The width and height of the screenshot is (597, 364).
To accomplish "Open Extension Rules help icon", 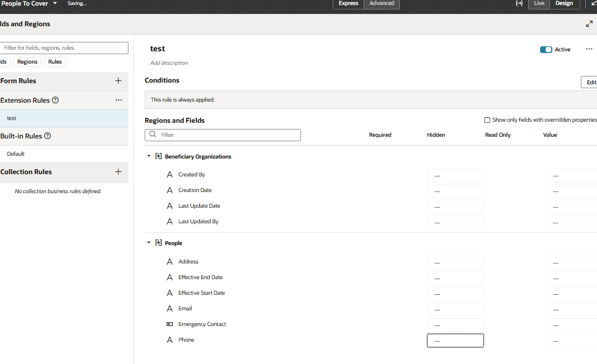I will [55, 100].
